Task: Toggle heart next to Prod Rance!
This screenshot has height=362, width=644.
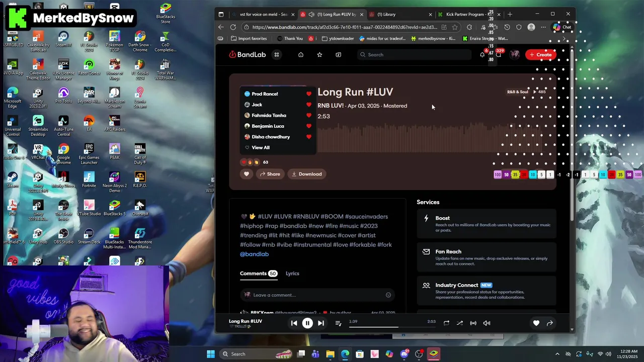Action: click(x=309, y=94)
